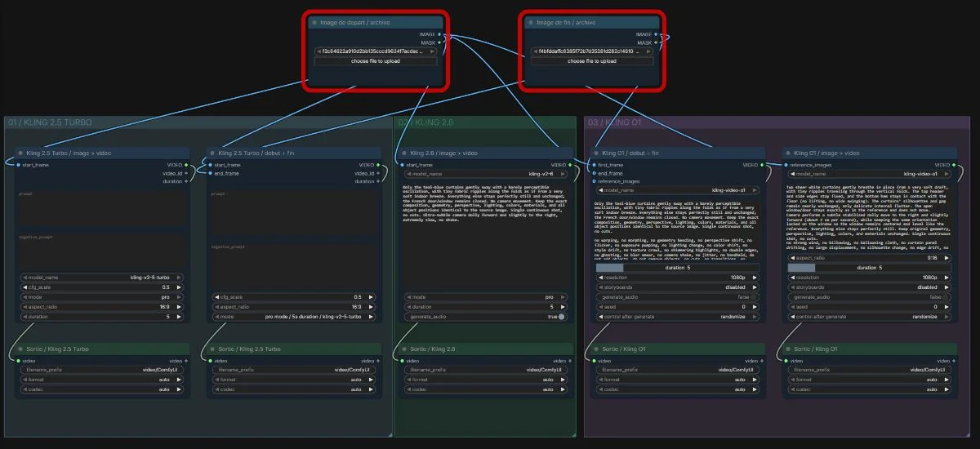Increase seed value on Kling O1 / debut + fin
Image resolution: width=980 pixels, height=449 pixels.
pyautogui.click(x=755, y=307)
